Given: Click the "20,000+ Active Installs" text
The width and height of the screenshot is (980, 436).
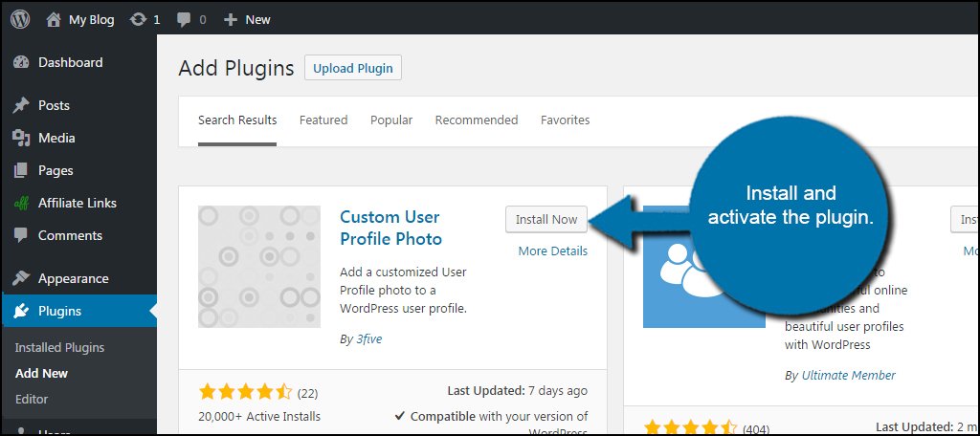Looking at the screenshot, I should point(259,417).
